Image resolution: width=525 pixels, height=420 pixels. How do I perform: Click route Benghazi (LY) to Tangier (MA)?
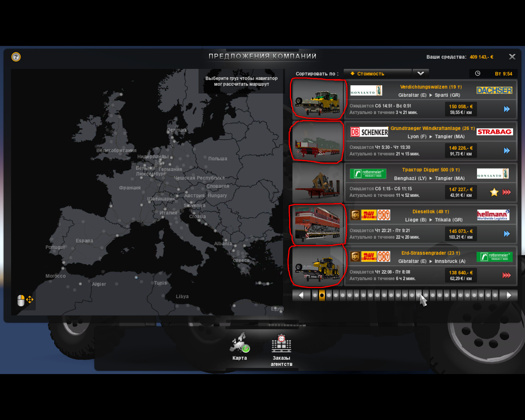click(x=429, y=178)
